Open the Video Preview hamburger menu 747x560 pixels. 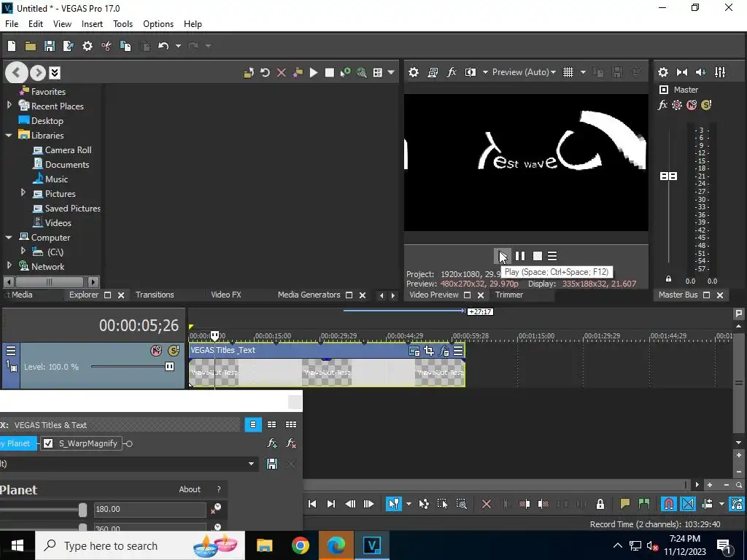(x=552, y=256)
